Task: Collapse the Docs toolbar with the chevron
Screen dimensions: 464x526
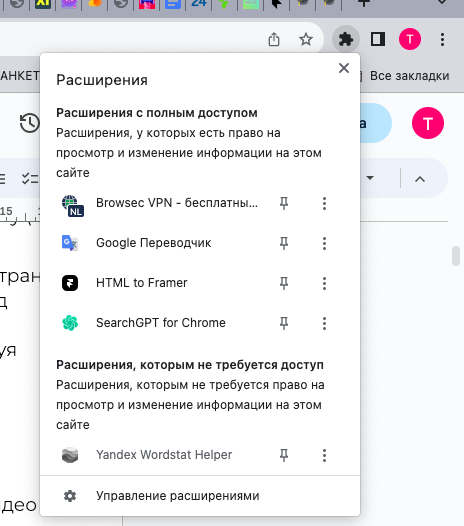Action: point(420,179)
